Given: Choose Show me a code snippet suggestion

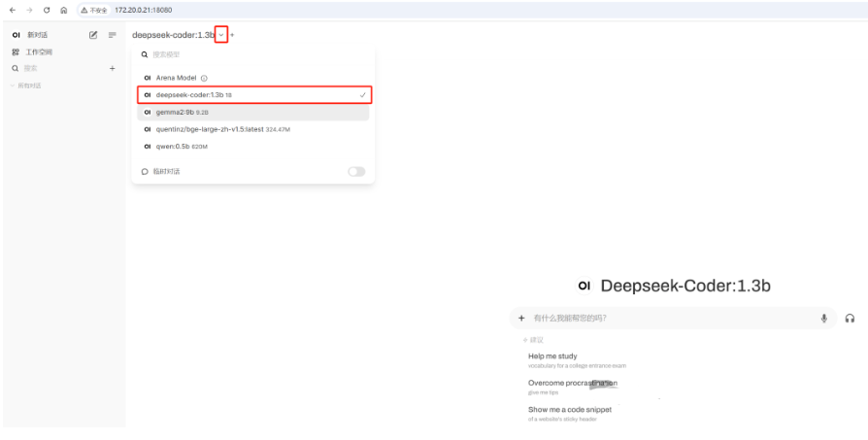Looking at the screenshot, I should coord(570,414).
